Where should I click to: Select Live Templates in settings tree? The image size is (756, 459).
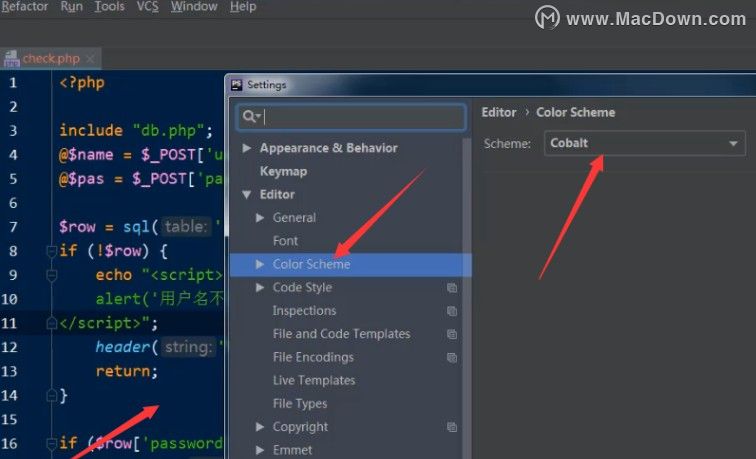coord(314,380)
